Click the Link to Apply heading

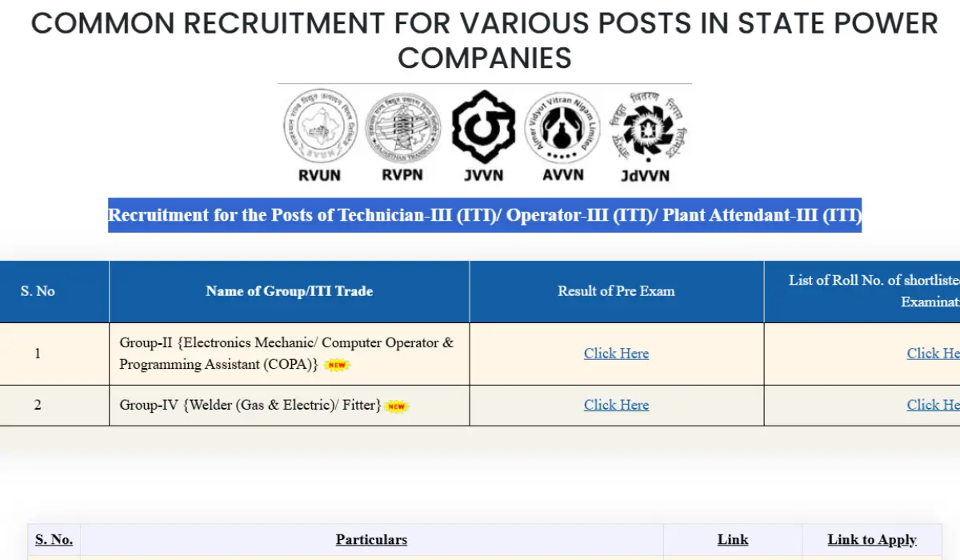pyautogui.click(x=871, y=540)
